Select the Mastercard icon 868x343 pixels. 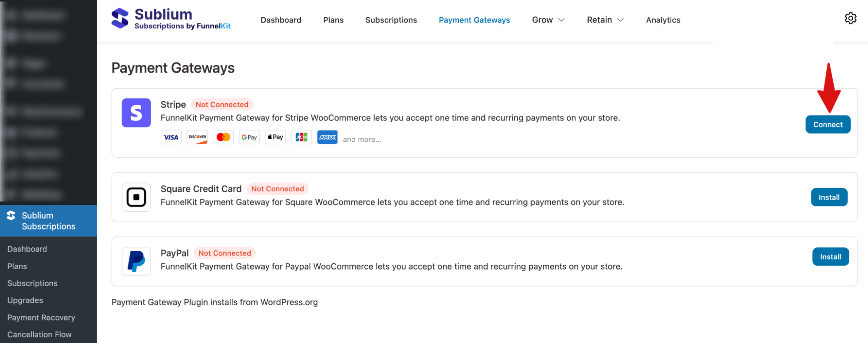(223, 137)
